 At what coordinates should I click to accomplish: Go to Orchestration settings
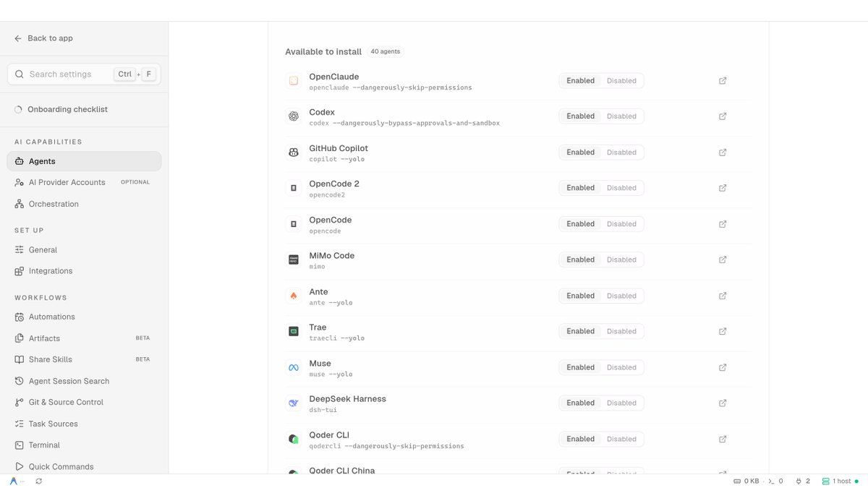84,204
